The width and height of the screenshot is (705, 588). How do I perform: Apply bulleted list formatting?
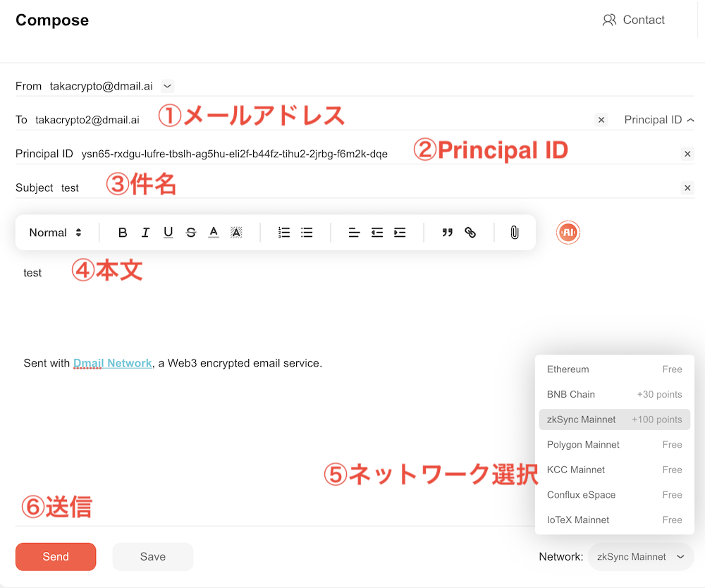(x=306, y=232)
